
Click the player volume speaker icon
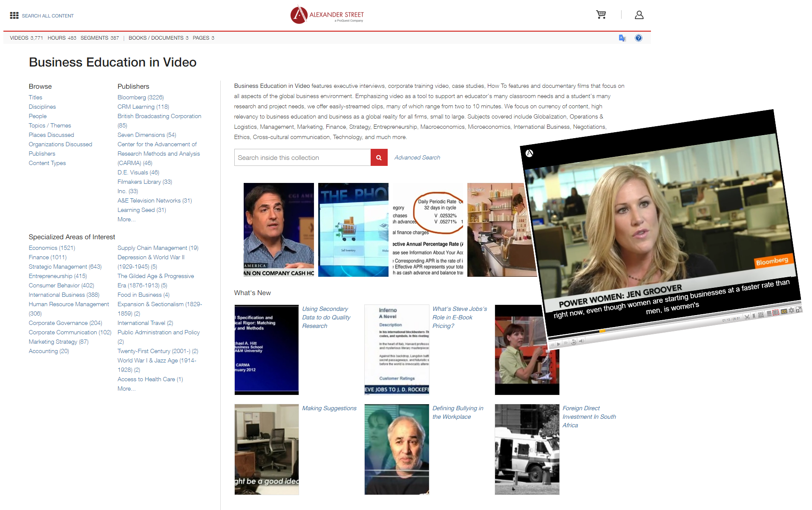click(582, 341)
